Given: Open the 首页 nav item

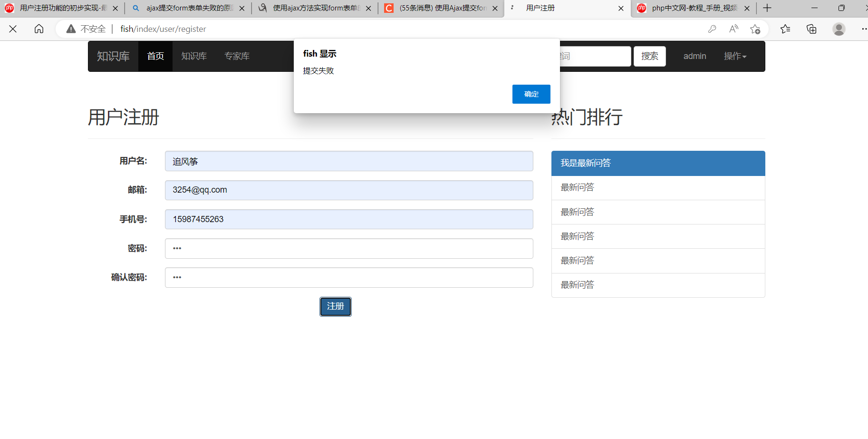Looking at the screenshot, I should tap(155, 56).
